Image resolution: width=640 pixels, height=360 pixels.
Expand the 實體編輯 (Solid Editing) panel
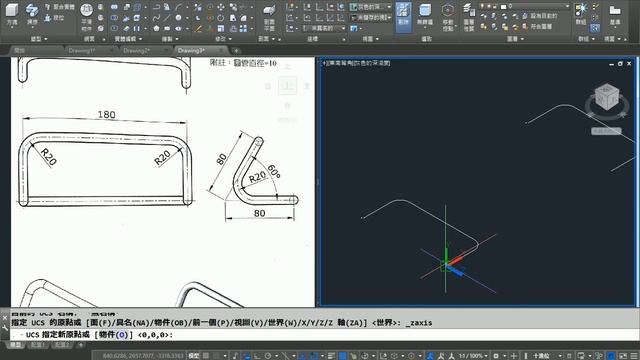pyautogui.click(x=128, y=39)
